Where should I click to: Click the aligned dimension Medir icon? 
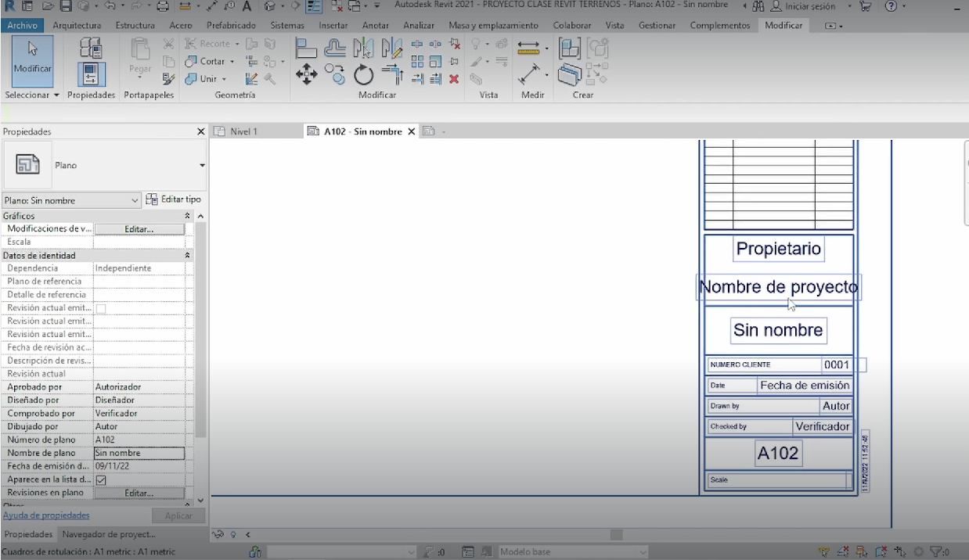point(529,48)
